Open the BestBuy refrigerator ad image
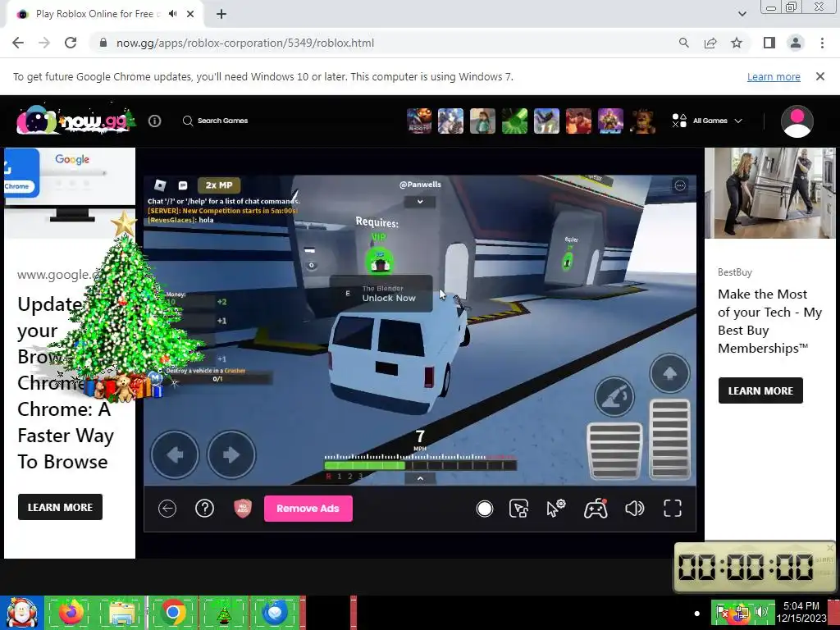840x630 pixels. point(769,193)
